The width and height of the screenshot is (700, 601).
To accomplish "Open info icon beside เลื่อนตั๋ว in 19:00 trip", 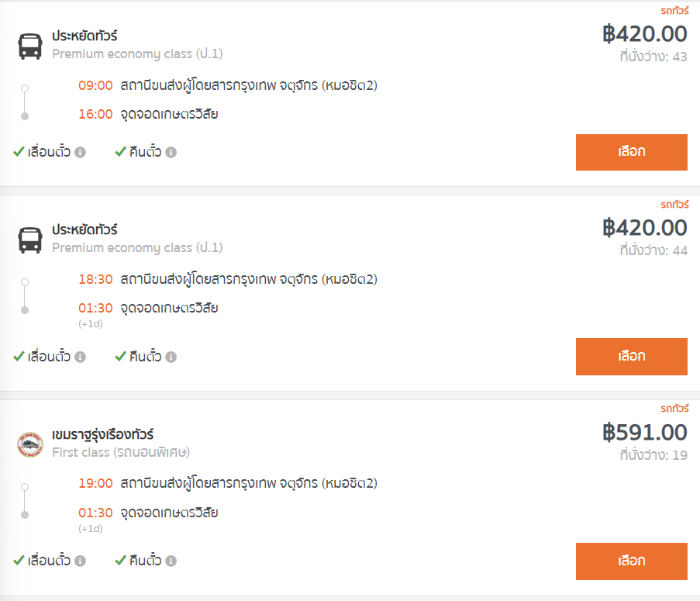I will 81,561.
